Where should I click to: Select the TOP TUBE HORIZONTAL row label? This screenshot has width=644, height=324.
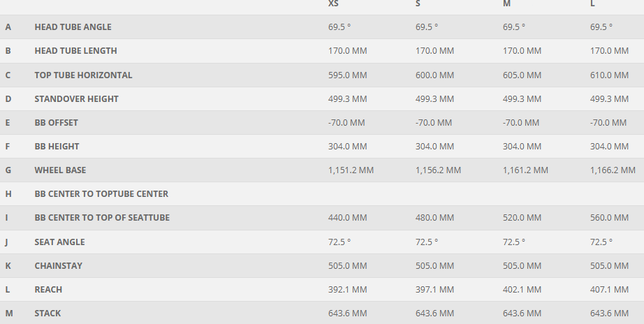coord(83,75)
